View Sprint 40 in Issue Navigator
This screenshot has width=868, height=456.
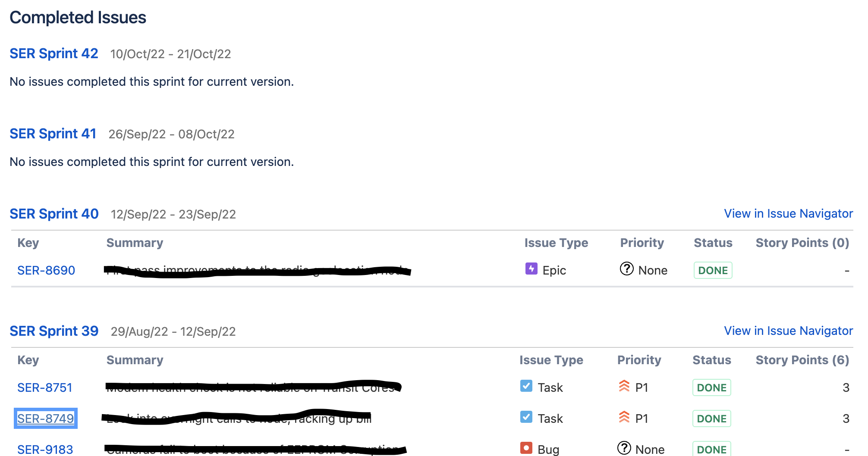point(788,213)
